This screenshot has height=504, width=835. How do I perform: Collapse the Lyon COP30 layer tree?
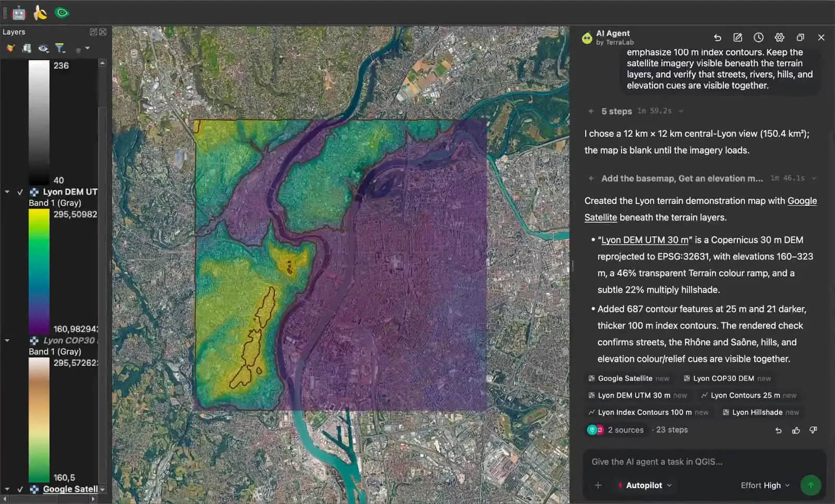[x=7, y=341]
